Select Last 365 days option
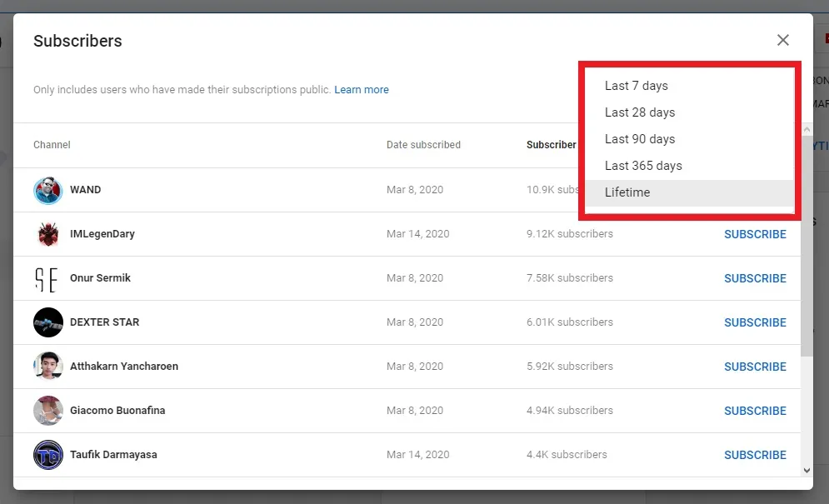 point(643,166)
